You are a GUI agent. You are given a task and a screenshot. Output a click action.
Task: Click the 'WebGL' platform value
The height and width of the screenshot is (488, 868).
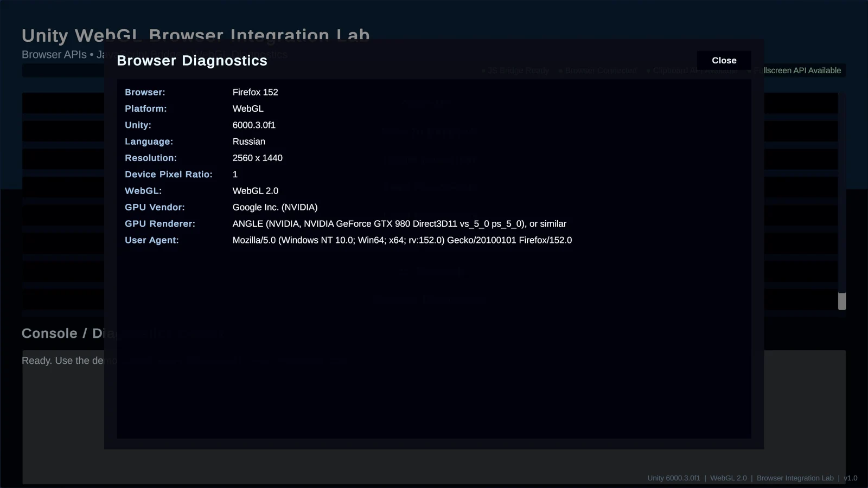[248, 108]
